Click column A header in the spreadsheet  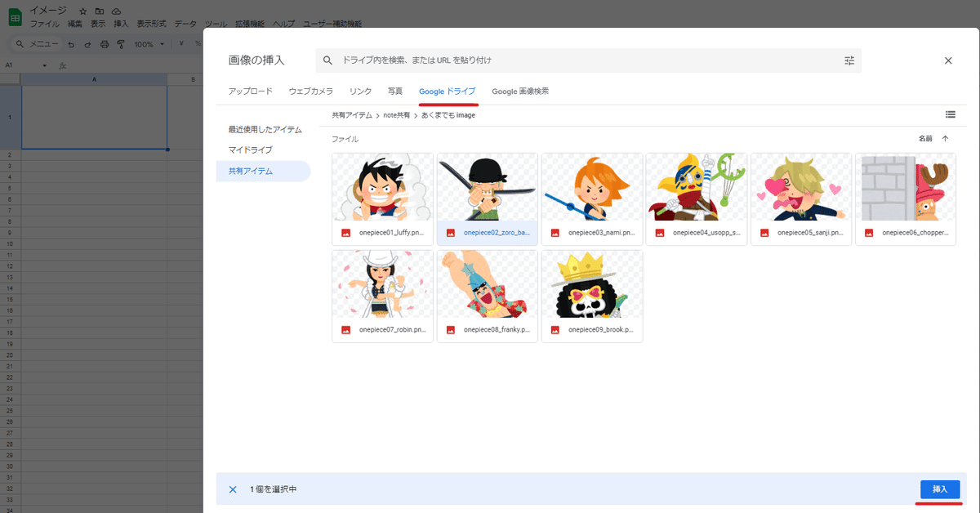click(x=94, y=79)
